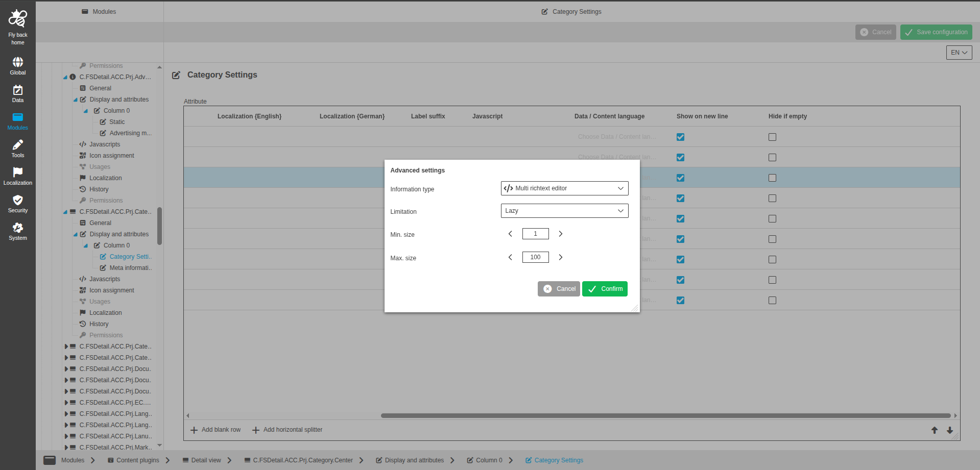Toggle Hide if empty in last row
Viewport: 980px width, 470px height.
pos(772,300)
